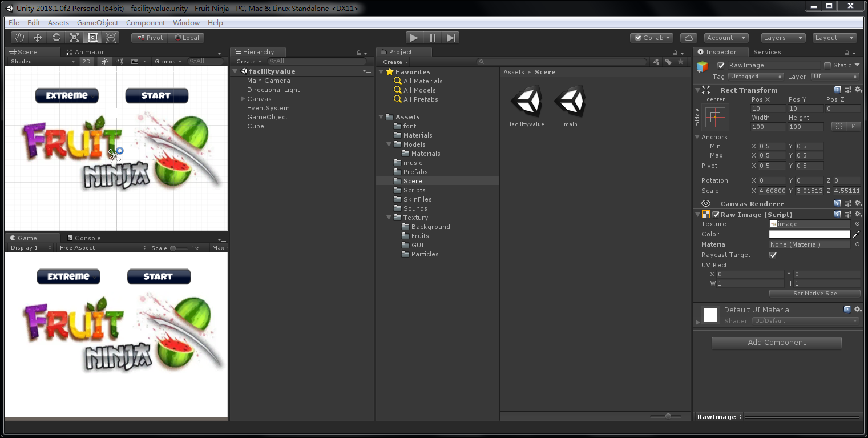Toggle blueprint mode button in Rect Transform
Image resolution: width=868 pixels, height=438 pixels.
[838, 126]
